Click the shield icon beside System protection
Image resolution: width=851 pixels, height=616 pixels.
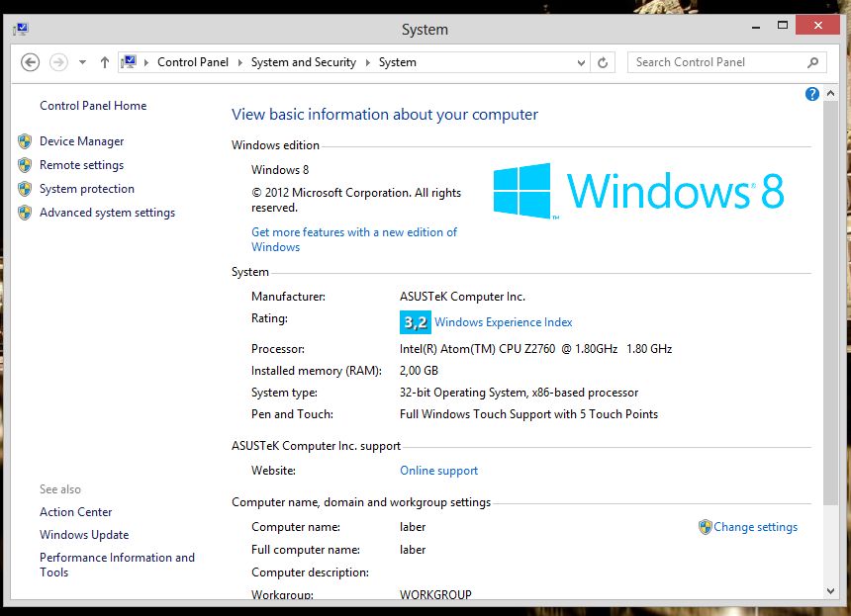coord(25,189)
